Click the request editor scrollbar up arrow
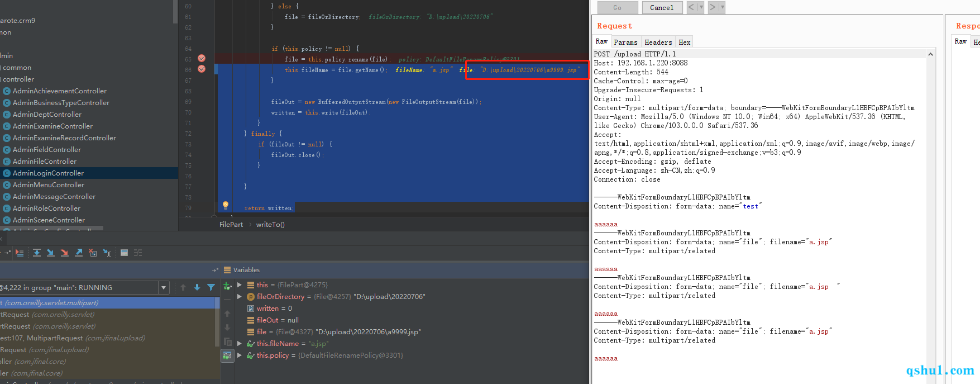The width and height of the screenshot is (980, 384). click(930, 54)
